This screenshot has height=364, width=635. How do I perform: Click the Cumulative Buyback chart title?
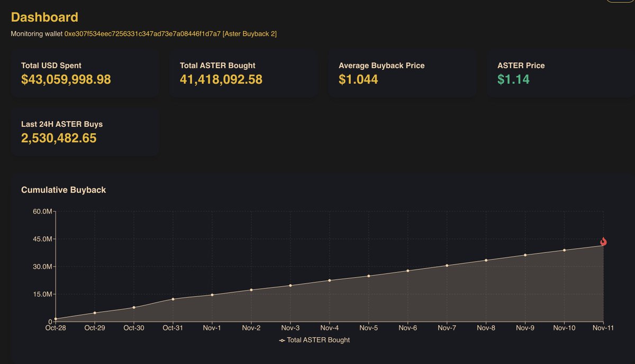[63, 189]
